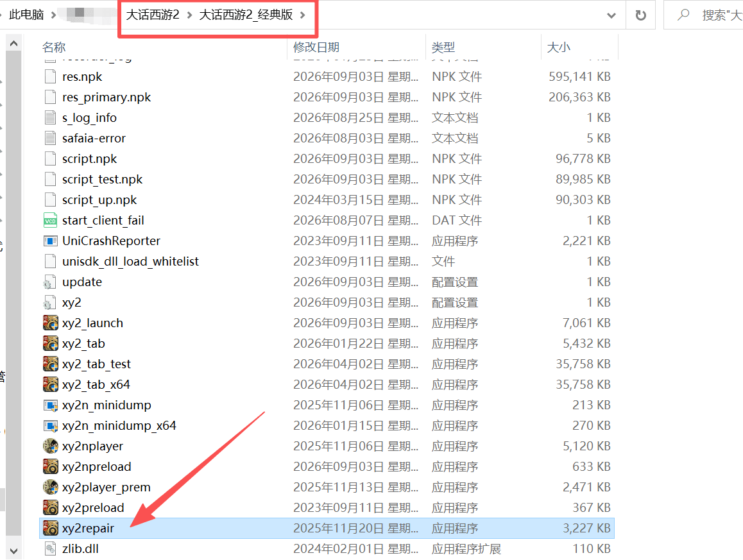Go to 大话西游2 folder breadcrumb
Image resolution: width=743 pixels, height=560 pixels.
click(x=153, y=15)
